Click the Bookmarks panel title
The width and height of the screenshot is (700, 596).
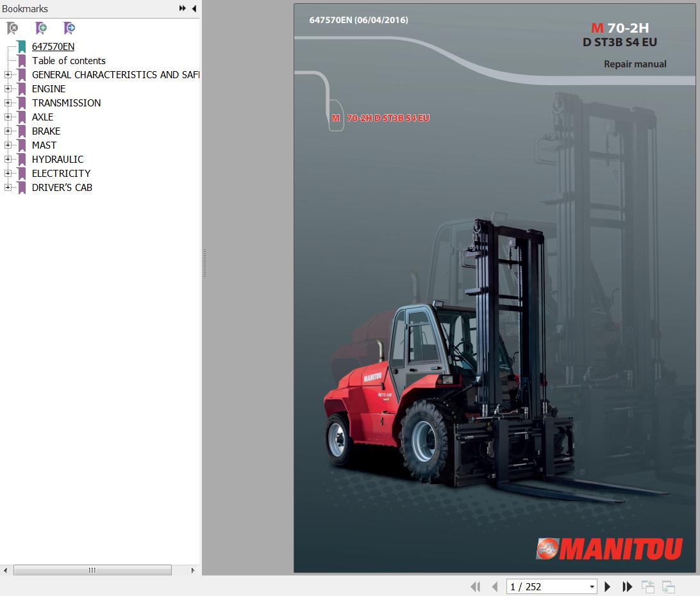pyautogui.click(x=25, y=8)
